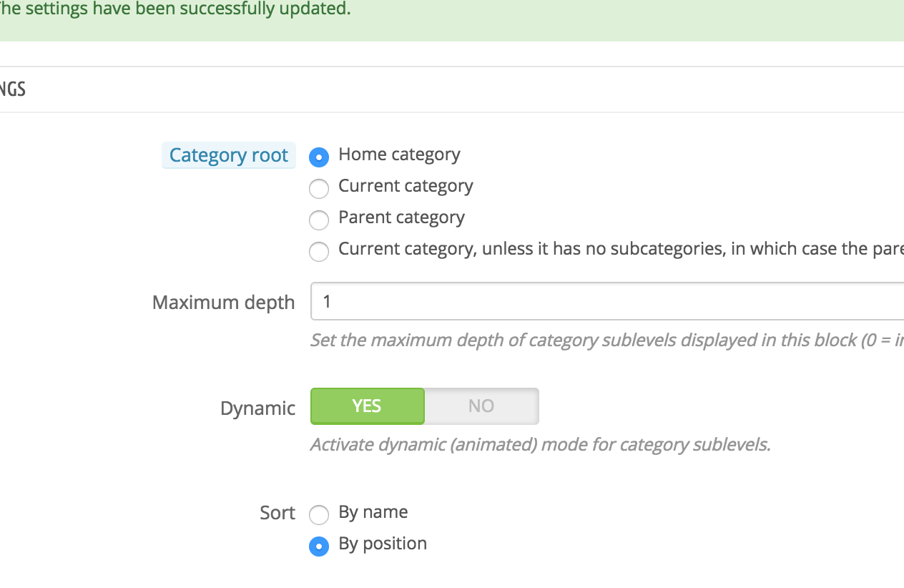The height and width of the screenshot is (588, 904).
Task: Select the Home category radio button
Action: [319, 157]
